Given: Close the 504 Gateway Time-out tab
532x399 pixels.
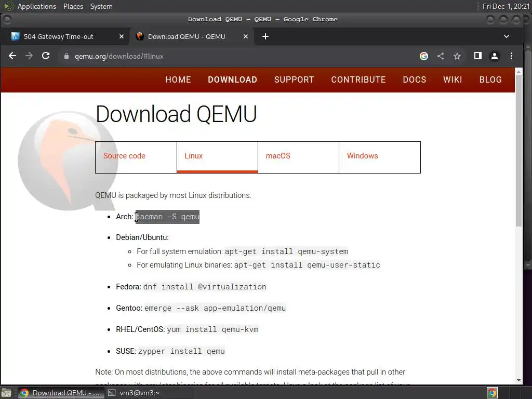Looking at the screenshot, I should pyautogui.click(x=122, y=37).
